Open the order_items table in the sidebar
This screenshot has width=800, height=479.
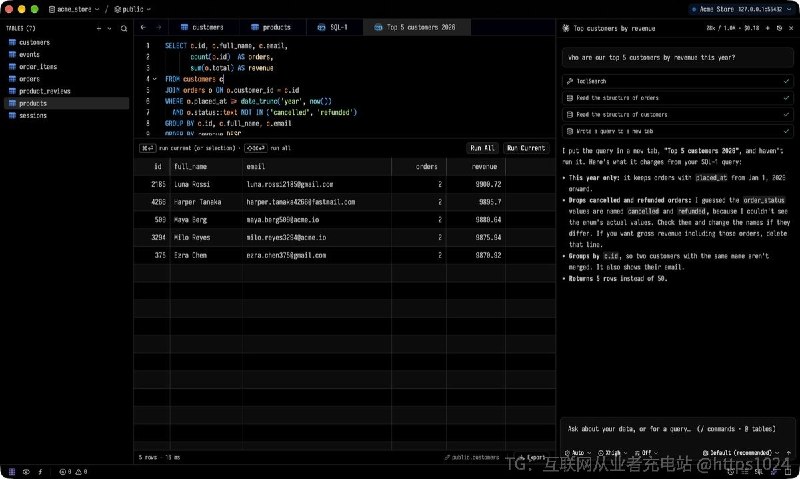point(66,67)
